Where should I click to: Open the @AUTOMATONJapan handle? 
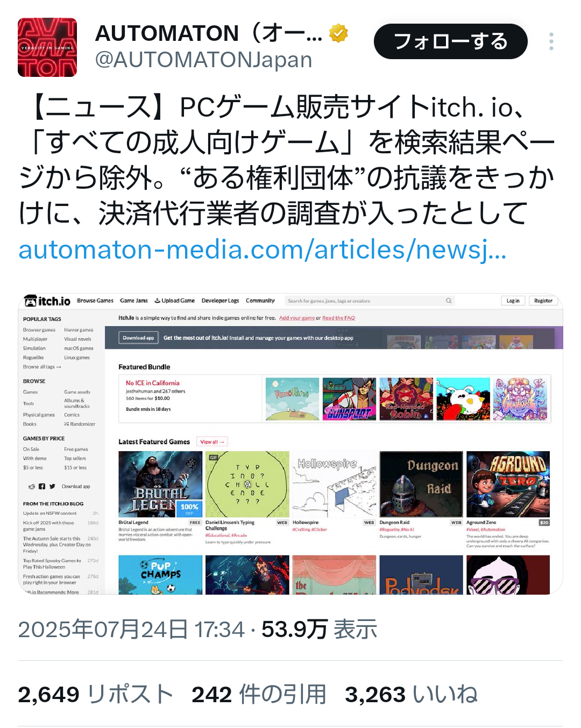203,60
